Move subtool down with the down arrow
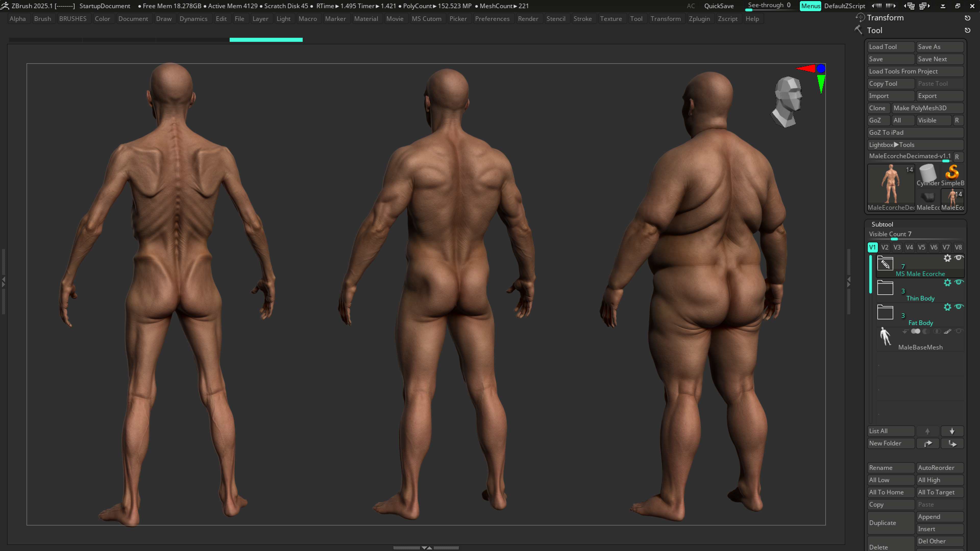The image size is (980, 551). coord(952,431)
